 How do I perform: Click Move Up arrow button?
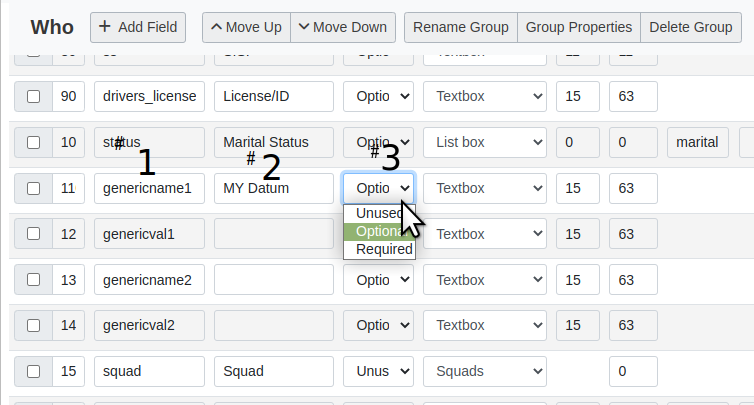[246, 27]
